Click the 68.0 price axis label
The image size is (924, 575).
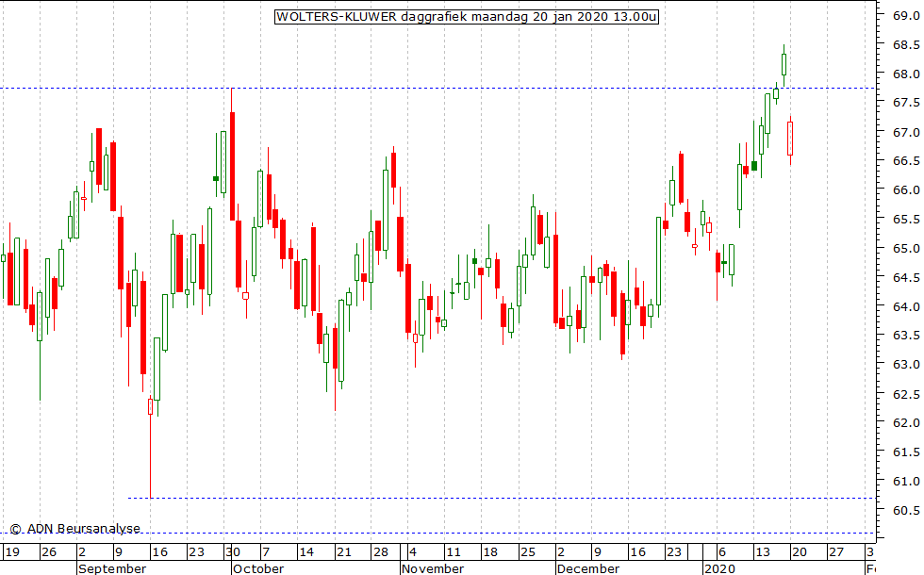[x=906, y=74]
